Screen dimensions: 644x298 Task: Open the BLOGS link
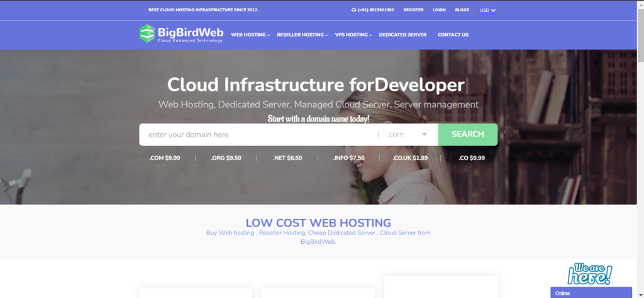462,10
